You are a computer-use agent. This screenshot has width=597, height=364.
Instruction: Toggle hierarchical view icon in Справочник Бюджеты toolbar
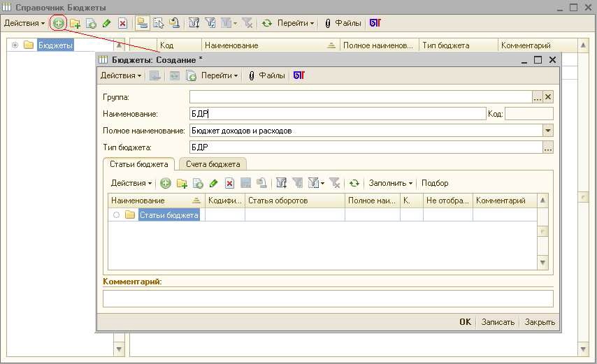[142, 23]
